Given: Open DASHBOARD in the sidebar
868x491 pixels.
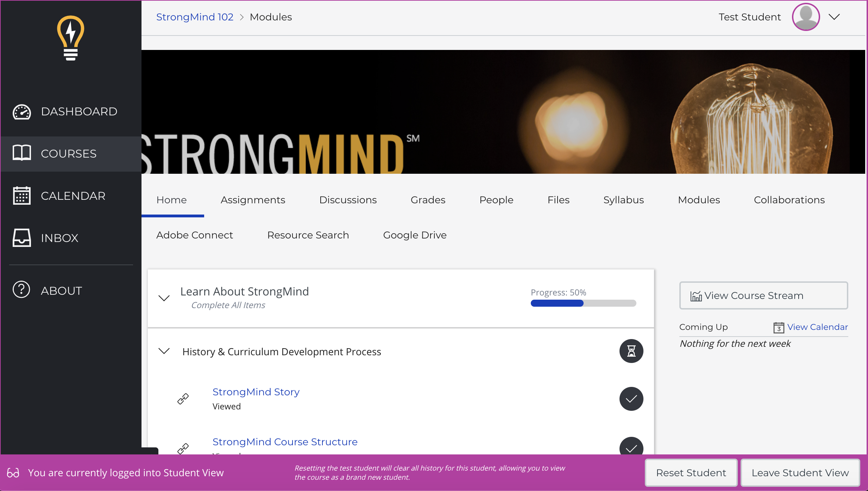Looking at the screenshot, I should [x=71, y=111].
